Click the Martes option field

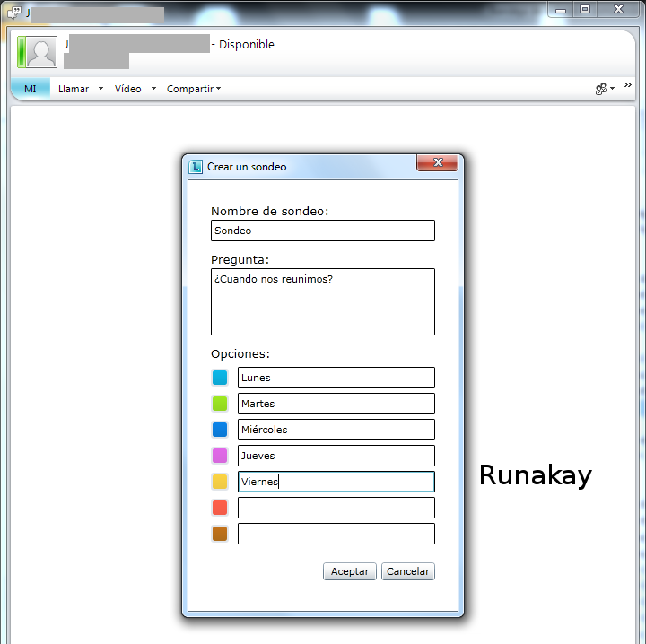[336, 404]
